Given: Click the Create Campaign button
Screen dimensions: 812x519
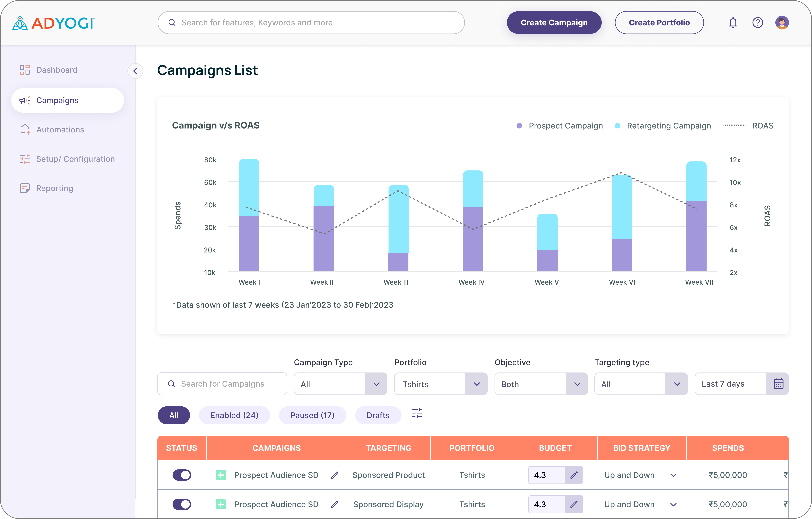Looking at the screenshot, I should 554,23.
